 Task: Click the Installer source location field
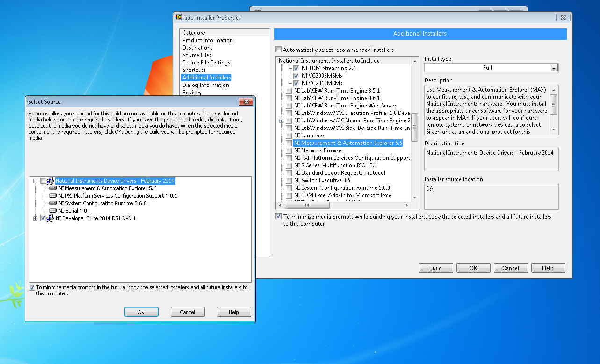click(492, 196)
